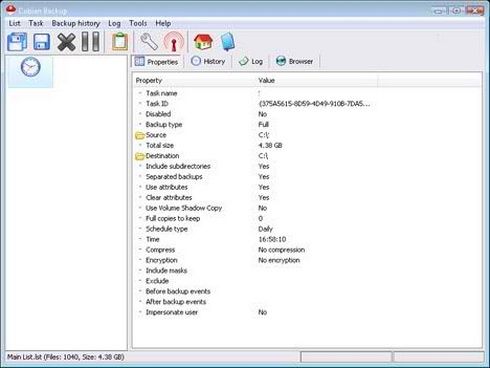This screenshot has width=490, height=368.
Task: Switch to the Log tab
Action: tap(251, 61)
